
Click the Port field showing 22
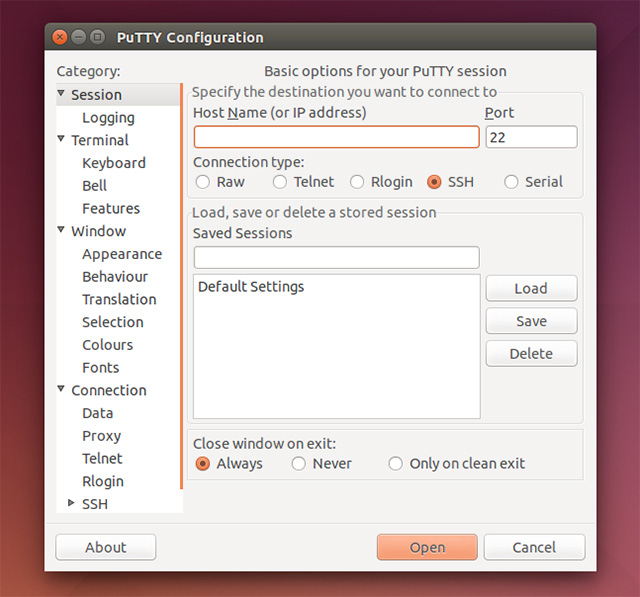(x=531, y=137)
